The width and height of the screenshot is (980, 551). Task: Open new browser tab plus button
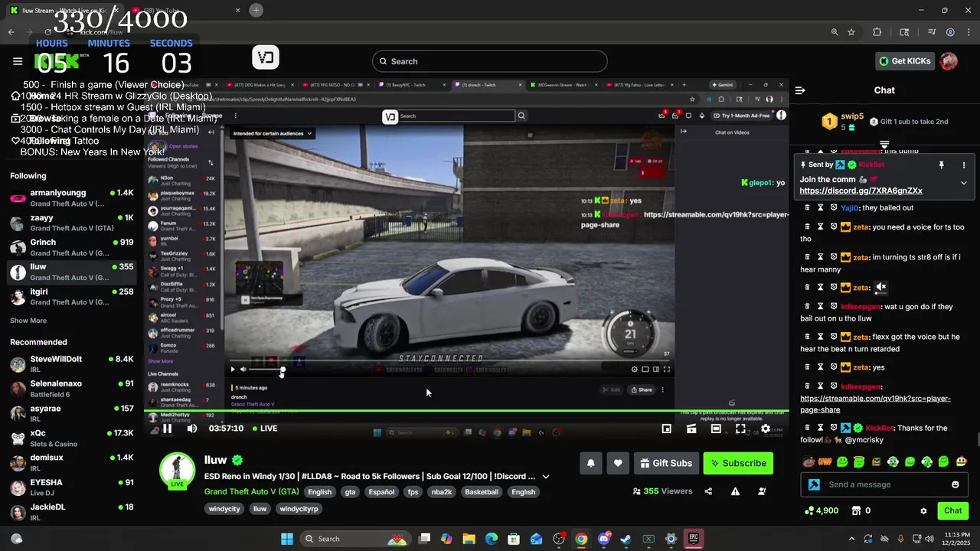[256, 10]
